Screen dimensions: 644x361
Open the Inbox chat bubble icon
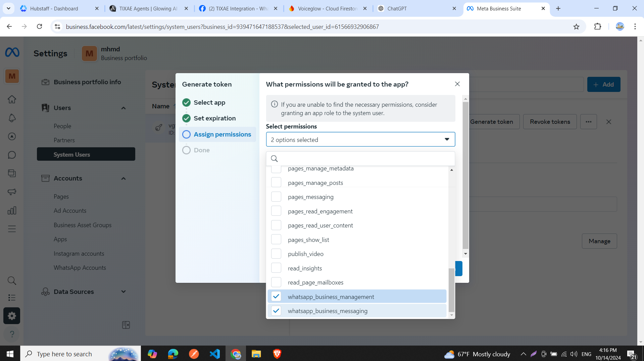12,155
